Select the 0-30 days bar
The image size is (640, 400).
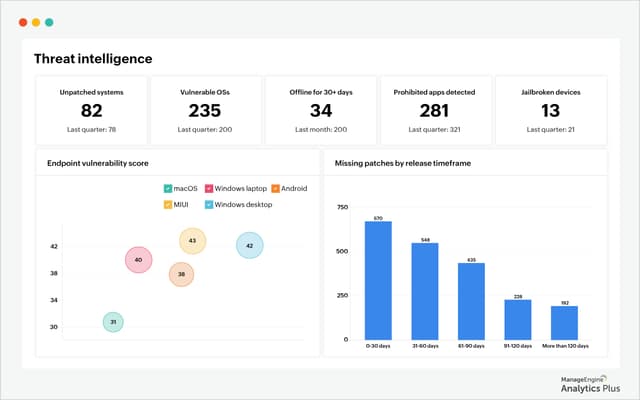(378, 280)
